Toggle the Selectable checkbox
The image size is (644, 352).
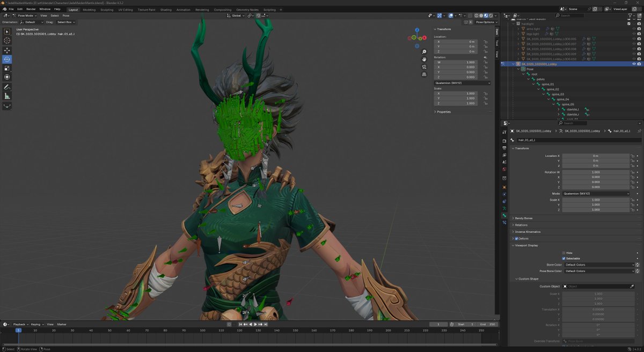[x=564, y=258]
